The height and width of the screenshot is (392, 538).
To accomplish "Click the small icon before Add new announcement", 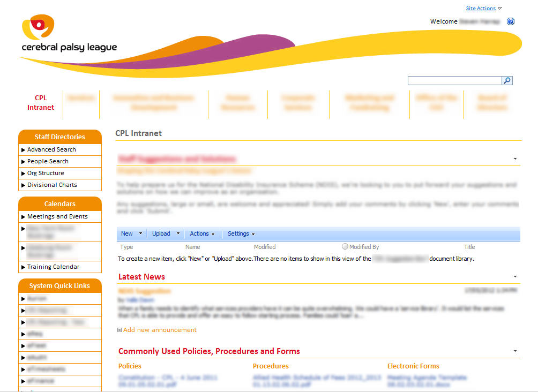I will (x=119, y=330).
